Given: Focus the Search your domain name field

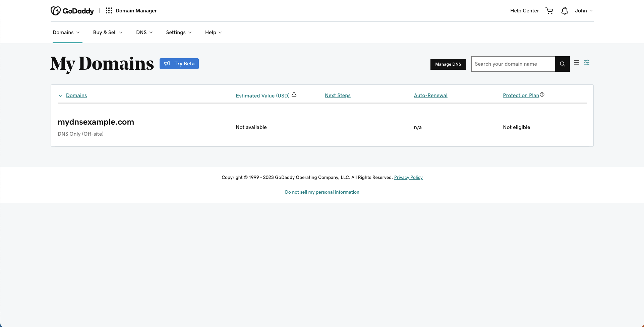Looking at the screenshot, I should click(x=513, y=64).
